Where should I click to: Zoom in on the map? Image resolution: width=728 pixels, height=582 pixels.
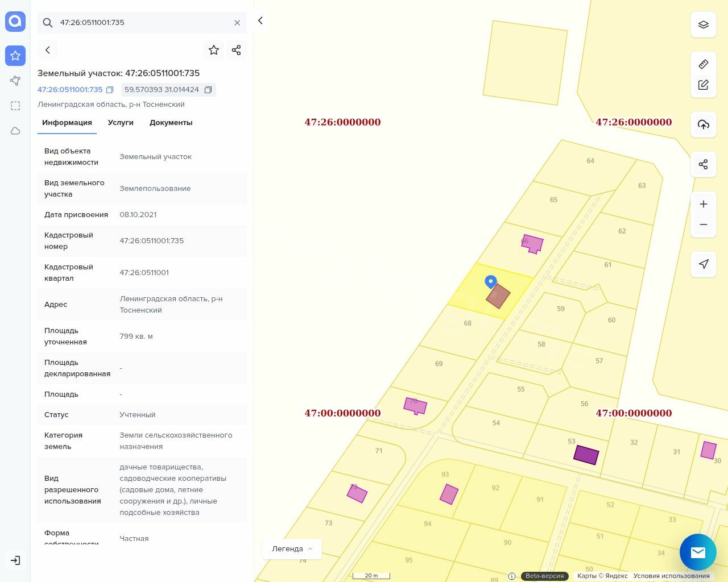(703, 204)
